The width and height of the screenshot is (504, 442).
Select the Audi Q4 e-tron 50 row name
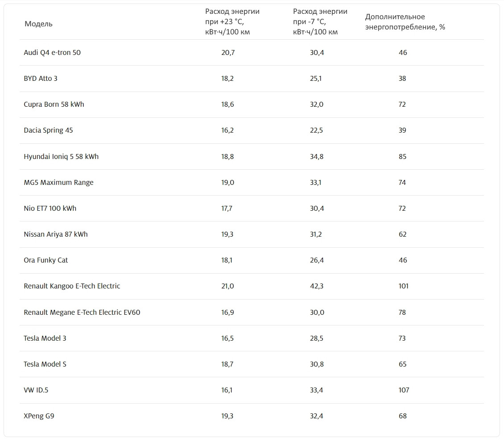[x=52, y=53]
